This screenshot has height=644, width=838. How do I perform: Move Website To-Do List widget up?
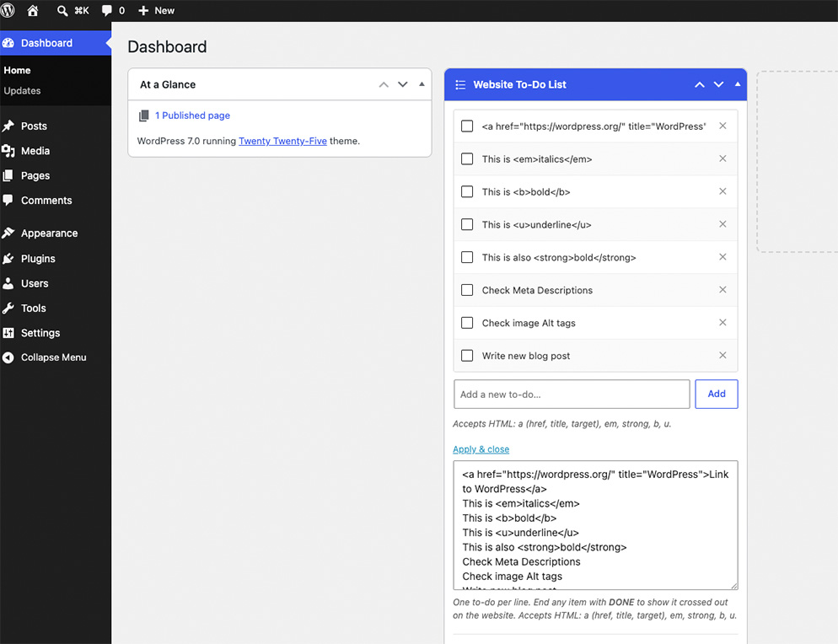[x=699, y=84]
